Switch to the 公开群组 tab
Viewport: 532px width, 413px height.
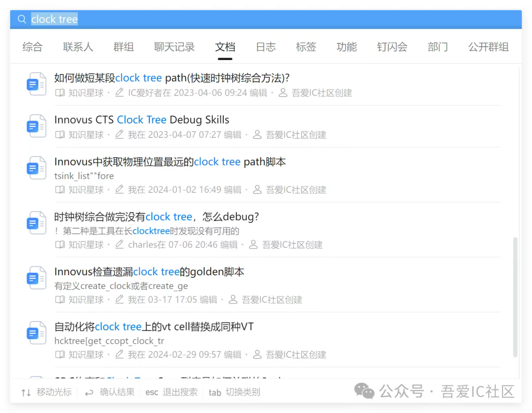tap(489, 47)
